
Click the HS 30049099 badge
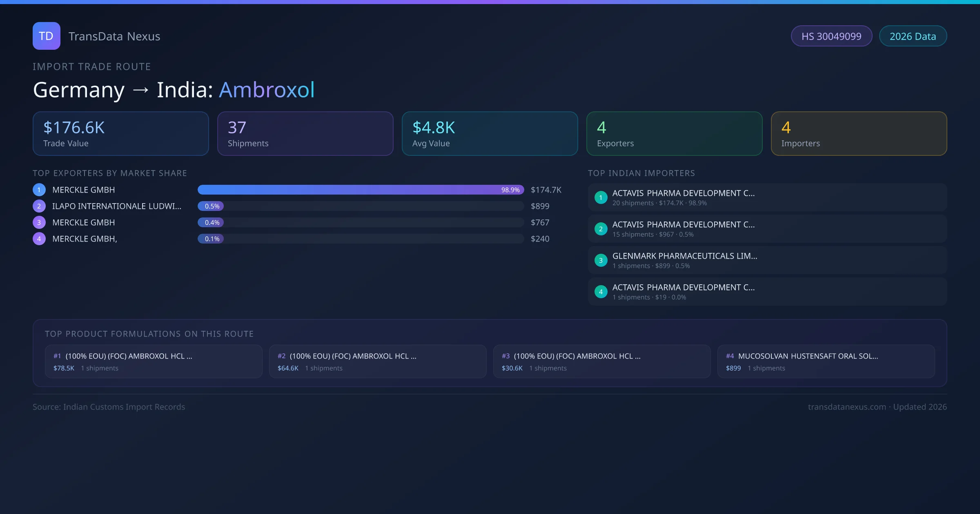tap(831, 36)
